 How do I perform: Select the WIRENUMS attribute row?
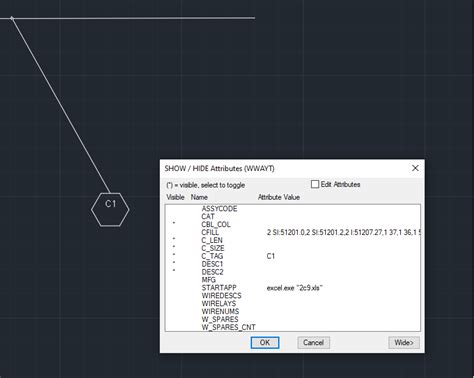(293, 312)
